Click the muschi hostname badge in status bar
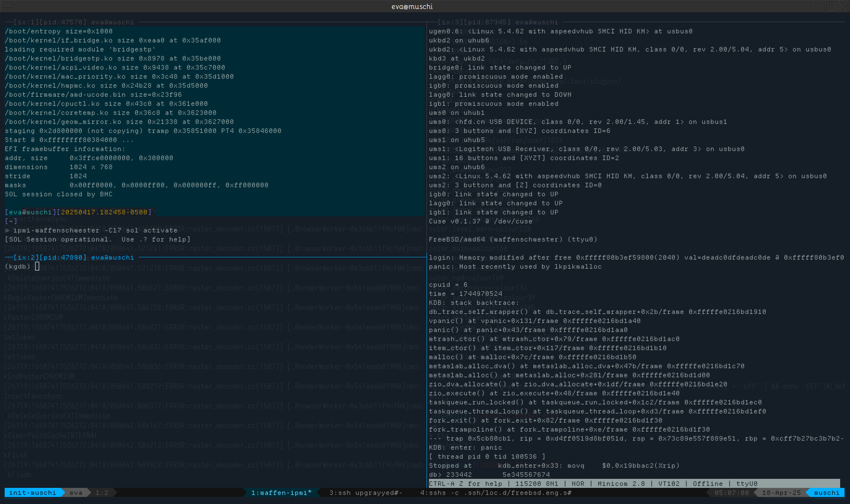The image size is (850, 504). tap(827, 493)
